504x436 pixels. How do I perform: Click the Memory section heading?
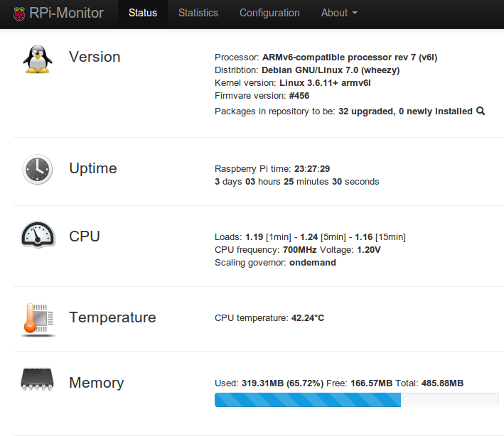coord(97,383)
